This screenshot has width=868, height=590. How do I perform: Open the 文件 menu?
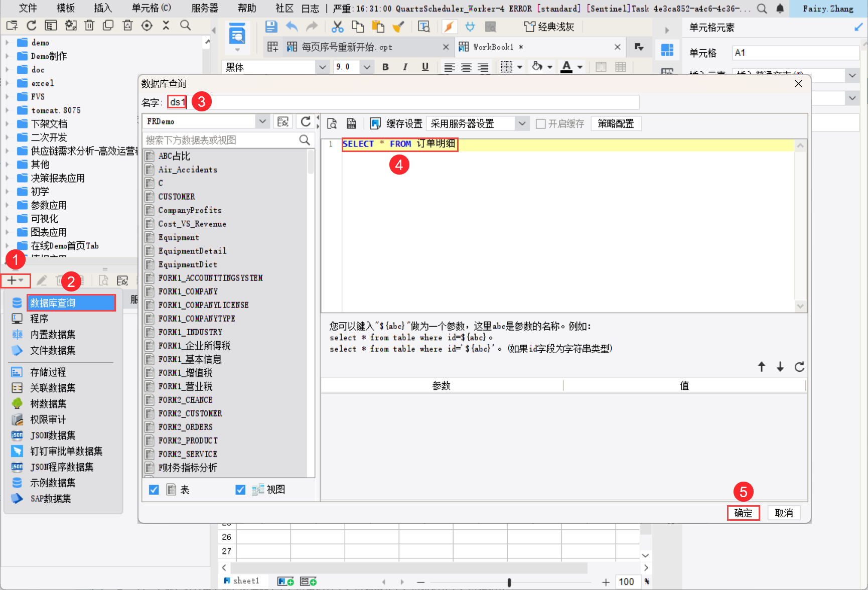click(28, 8)
